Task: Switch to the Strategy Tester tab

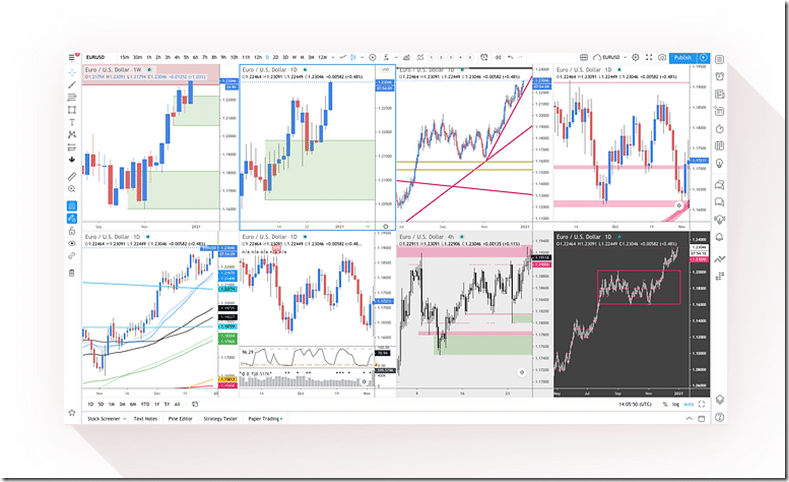Action: [221, 418]
